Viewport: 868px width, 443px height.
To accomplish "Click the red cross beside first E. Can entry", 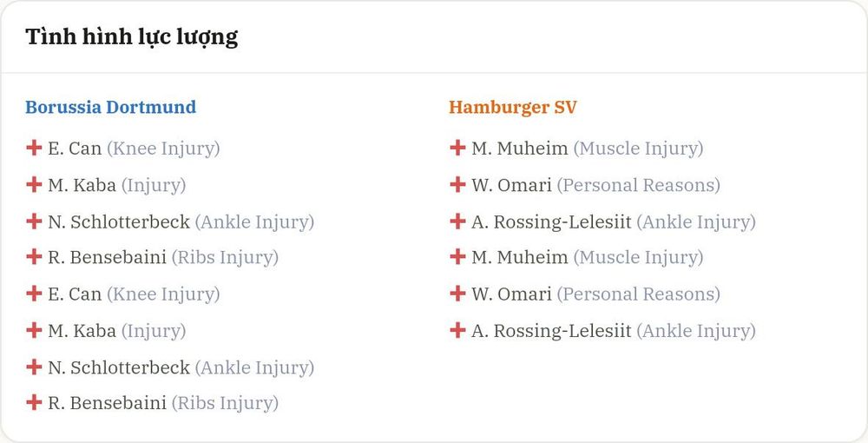I will (x=34, y=148).
